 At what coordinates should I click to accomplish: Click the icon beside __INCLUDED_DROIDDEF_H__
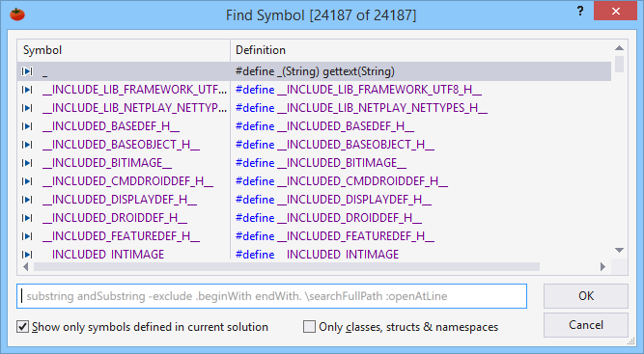tap(27, 218)
